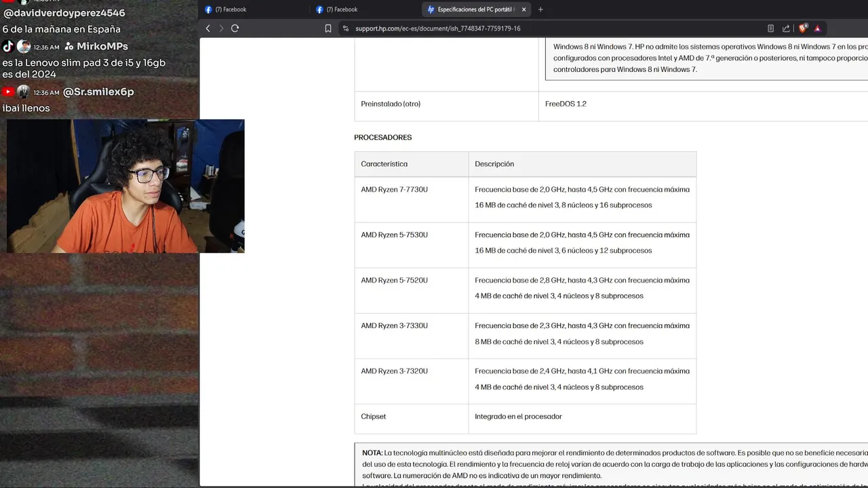Click the chat message '6 de la mañana en España'
The image size is (868, 488).
61,29
